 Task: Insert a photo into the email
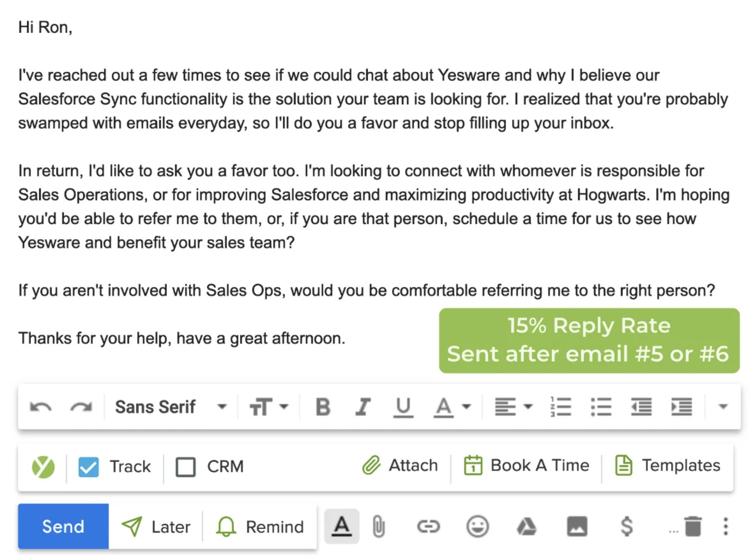pyautogui.click(x=577, y=527)
